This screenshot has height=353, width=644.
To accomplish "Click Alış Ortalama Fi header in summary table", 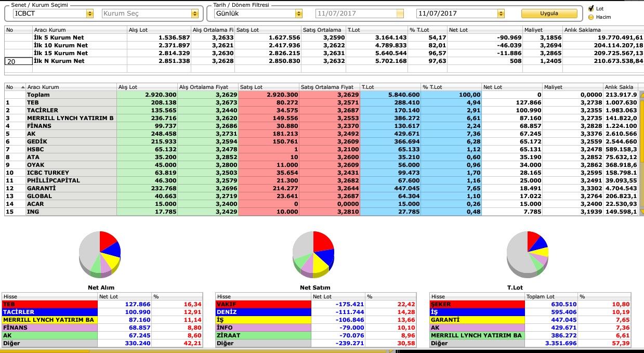I will 213,30.
